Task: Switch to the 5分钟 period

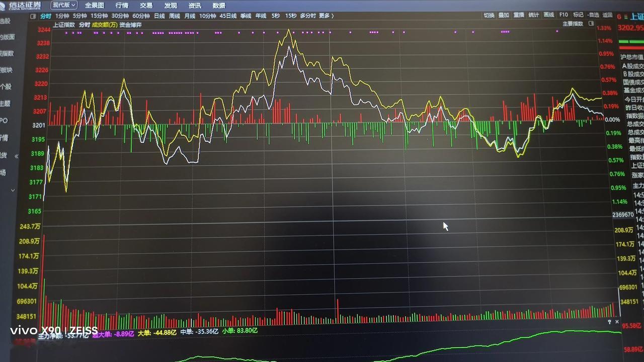Action: (80, 16)
